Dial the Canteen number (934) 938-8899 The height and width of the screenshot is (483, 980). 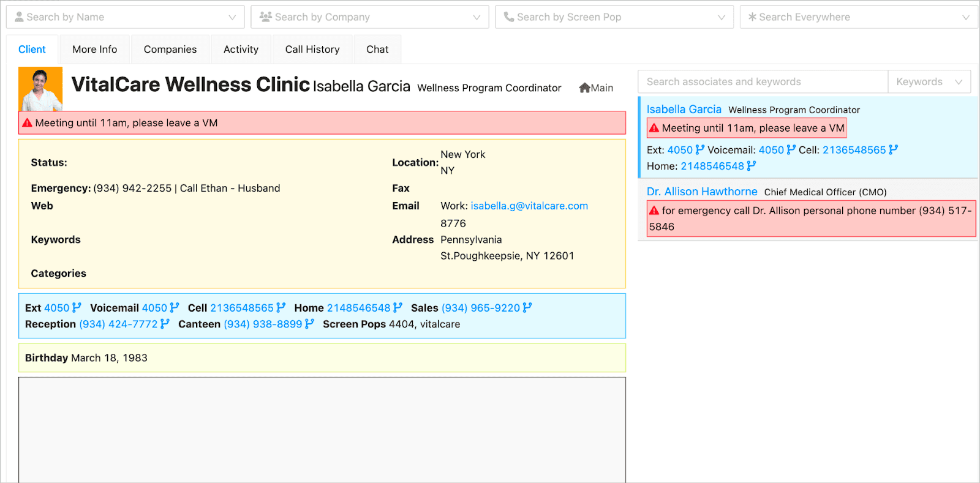tap(263, 324)
